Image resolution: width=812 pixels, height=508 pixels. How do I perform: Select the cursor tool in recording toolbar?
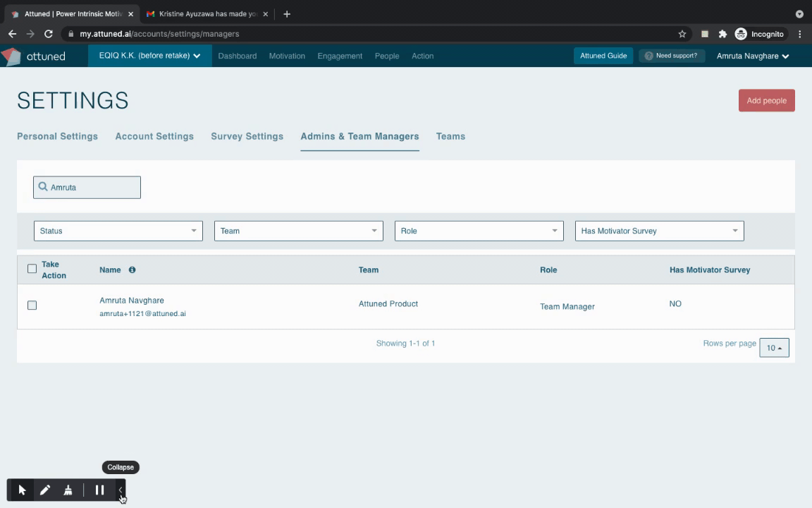22,490
